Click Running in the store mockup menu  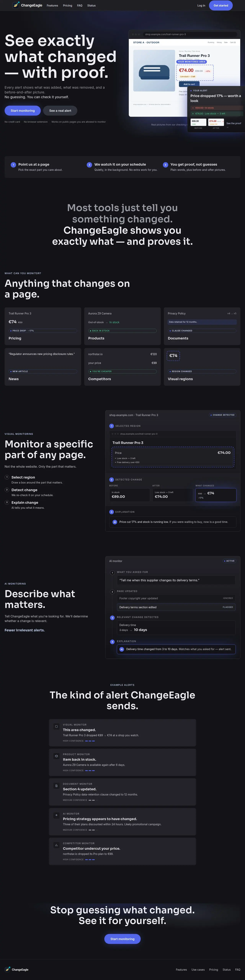coord(211,43)
